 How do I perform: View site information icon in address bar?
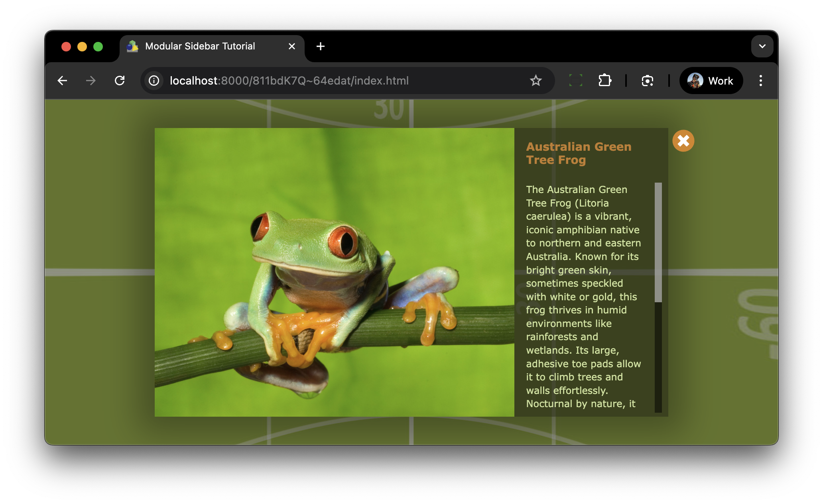154,81
